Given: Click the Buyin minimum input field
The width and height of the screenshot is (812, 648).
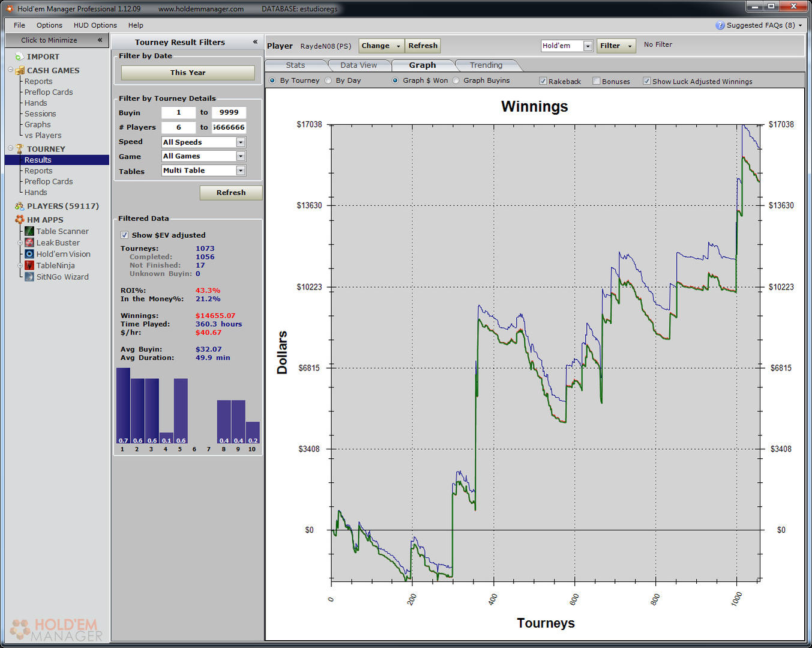Looking at the screenshot, I should pos(178,112).
